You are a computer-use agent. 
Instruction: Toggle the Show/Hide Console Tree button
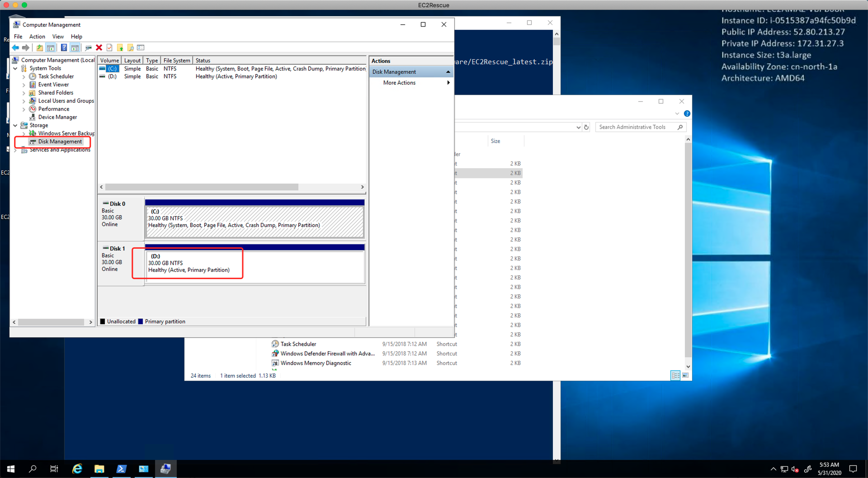tap(51, 48)
